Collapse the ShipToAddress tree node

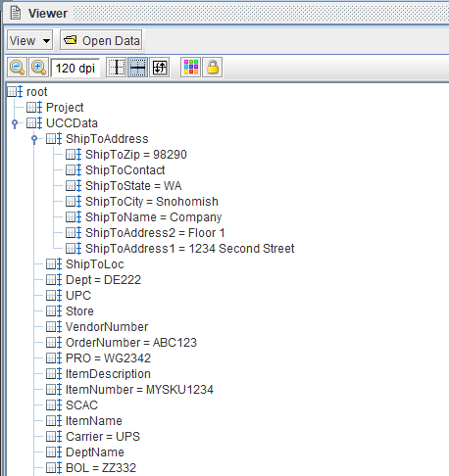[34, 139]
